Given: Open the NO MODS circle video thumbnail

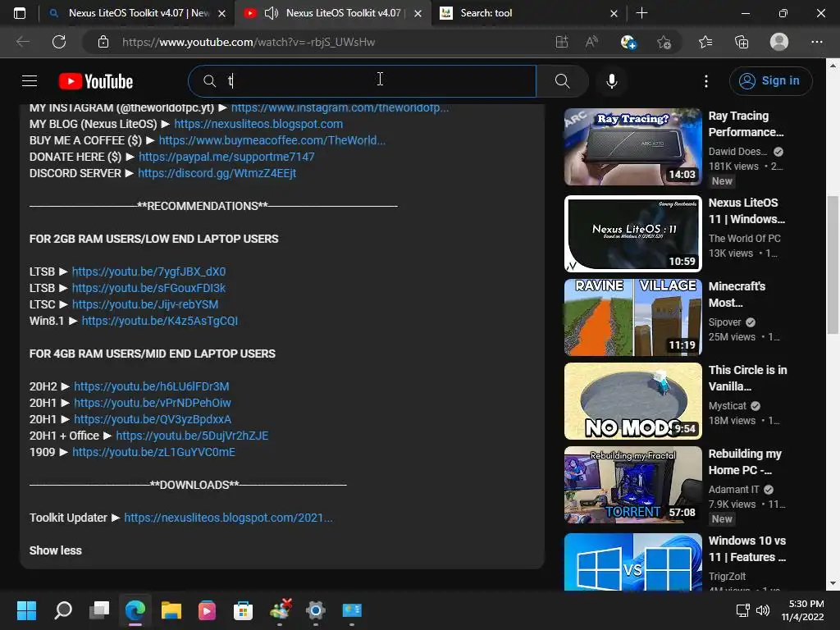Looking at the screenshot, I should (x=632, y=400).
